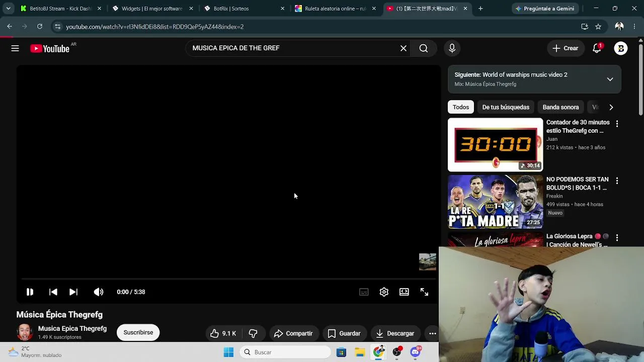Click the browser address bar URL
This screenshot has height=362, width=644.
(x=154, y=27)
